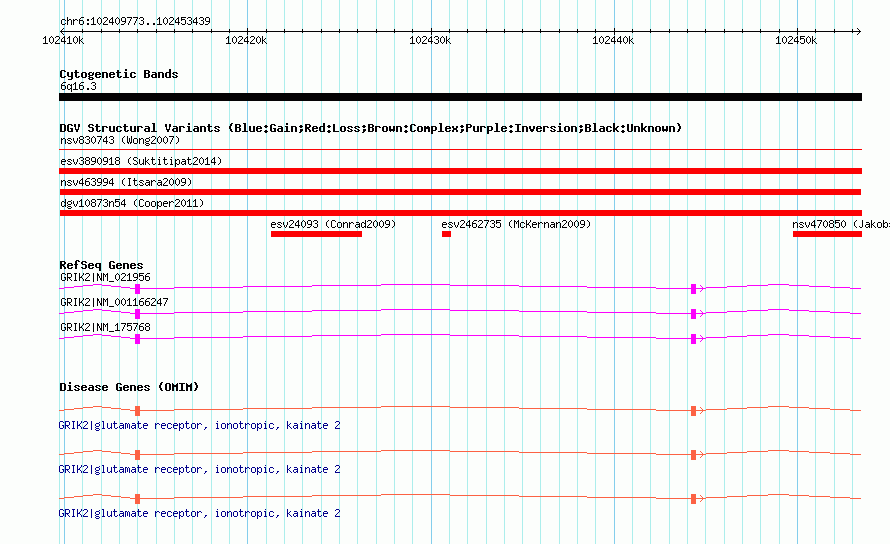
Task: Click the black 6q16.3 cytogenetic band bar
Action: click(x=460, y=97)
